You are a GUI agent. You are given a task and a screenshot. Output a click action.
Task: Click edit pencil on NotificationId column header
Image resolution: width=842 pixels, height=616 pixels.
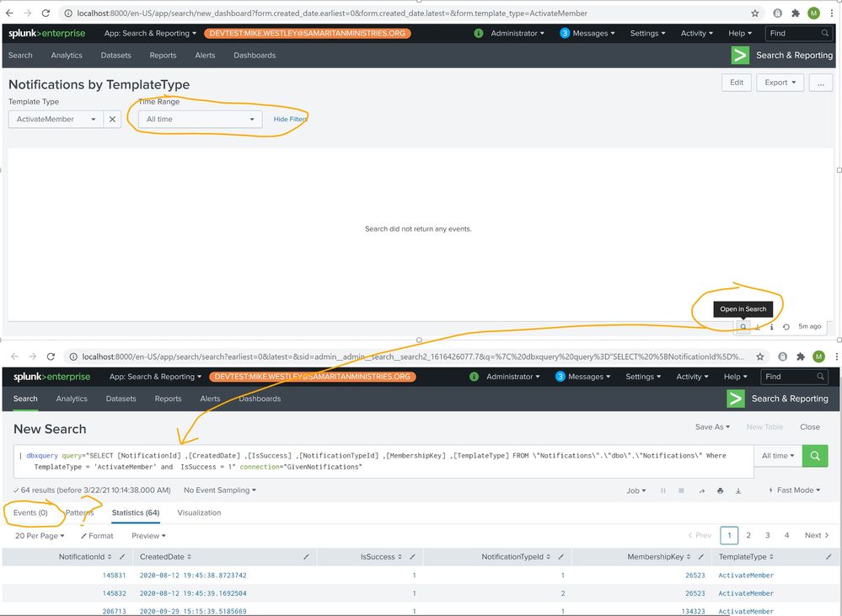122,557
